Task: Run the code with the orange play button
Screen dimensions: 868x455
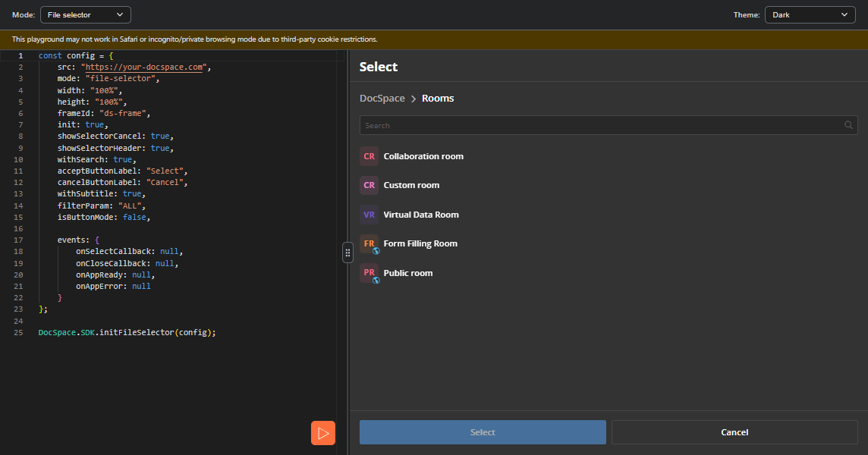Action: coord(323,433)
